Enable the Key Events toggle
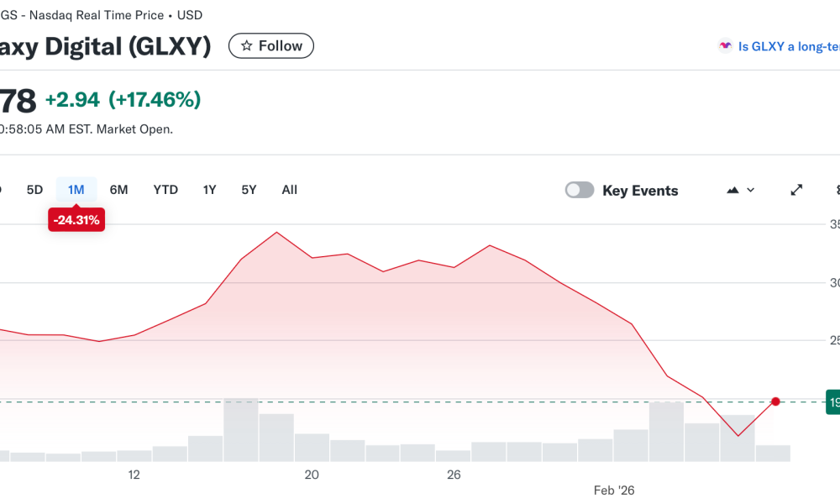The height and width of the screenshot is (504, 840). pos(579,190)
